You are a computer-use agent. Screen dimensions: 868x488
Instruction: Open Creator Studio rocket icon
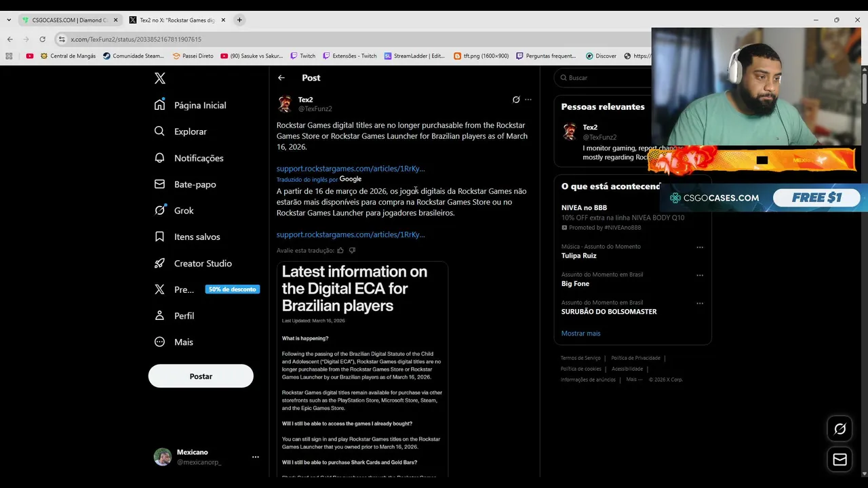tap(159, 263)
